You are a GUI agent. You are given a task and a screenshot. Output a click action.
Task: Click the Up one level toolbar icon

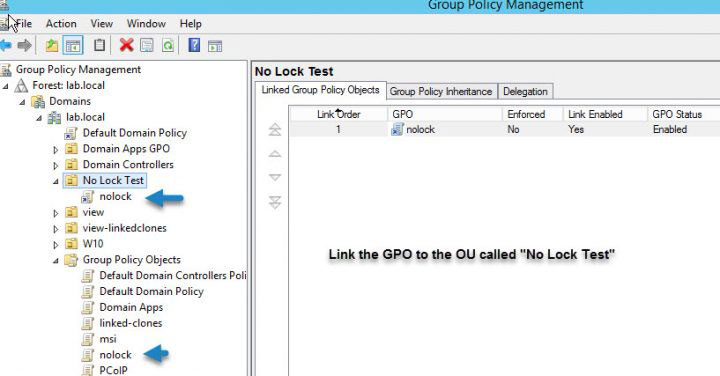pos(51,45)
